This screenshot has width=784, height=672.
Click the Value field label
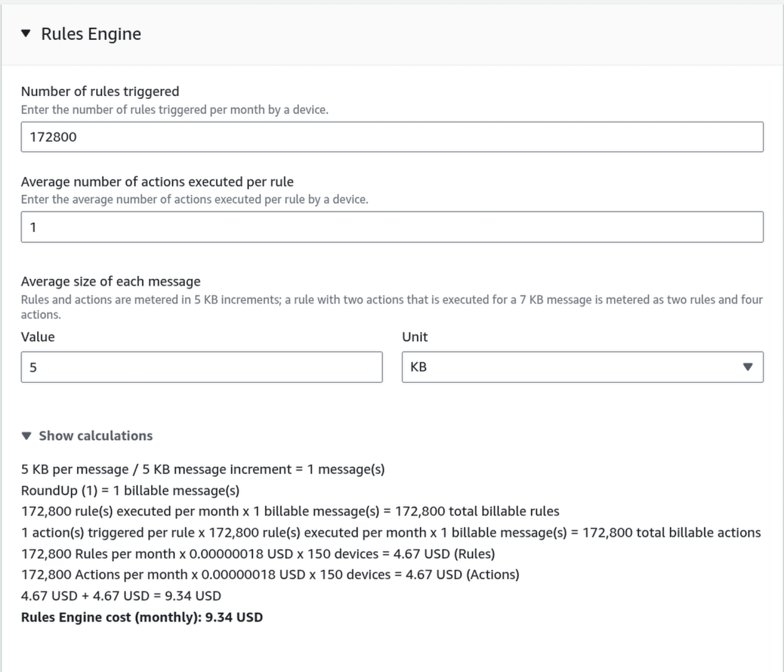(38, 337)
